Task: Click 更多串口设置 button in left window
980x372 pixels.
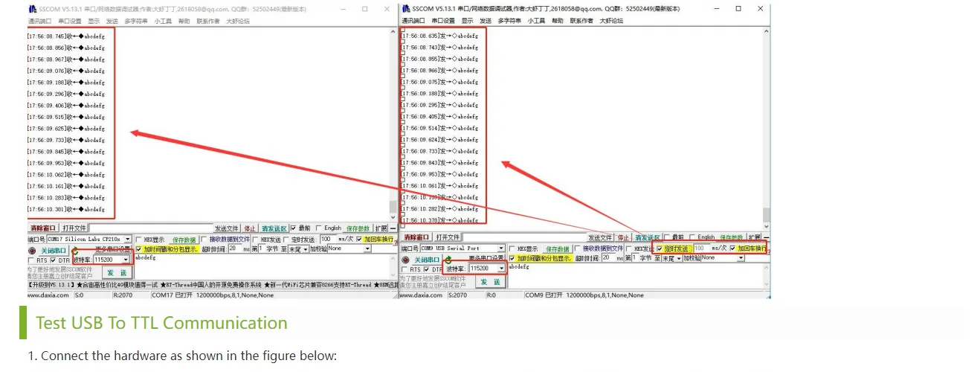Action: (x=113, y=248)
